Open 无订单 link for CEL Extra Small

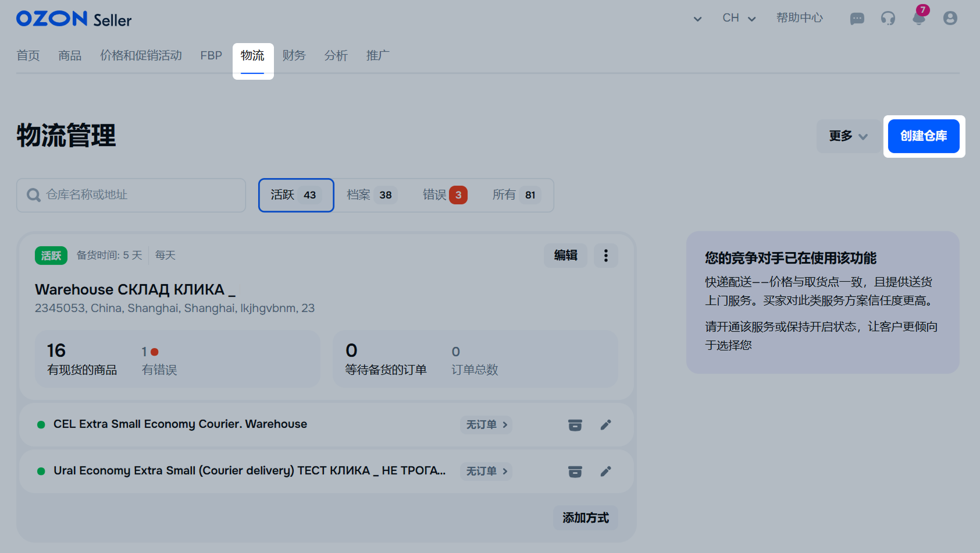pyautogui.click(x=486, y=425)
